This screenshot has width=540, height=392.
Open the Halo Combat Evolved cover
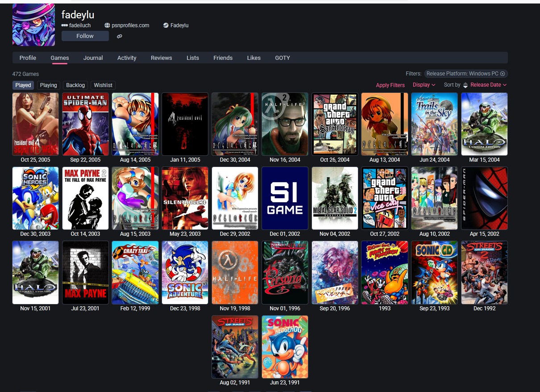click(x=36, y=273)
